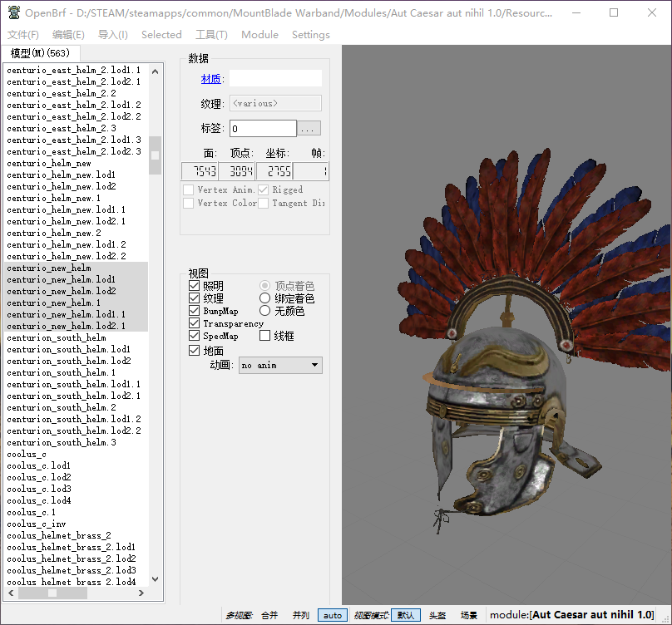Open the Module menu
This screenshot has height=625, width=672.
259,35
